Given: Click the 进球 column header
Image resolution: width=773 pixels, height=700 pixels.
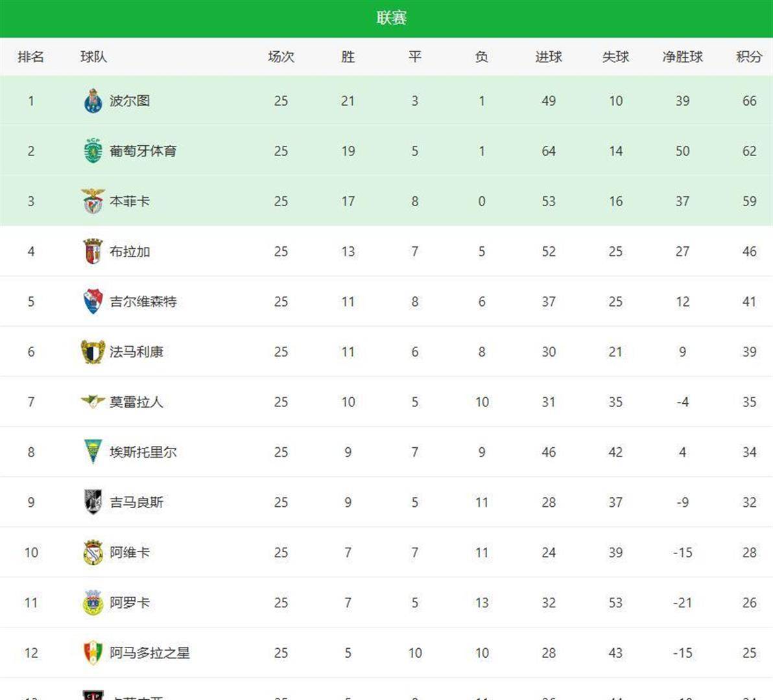Looking at the screenshot, I should point(548,57).
